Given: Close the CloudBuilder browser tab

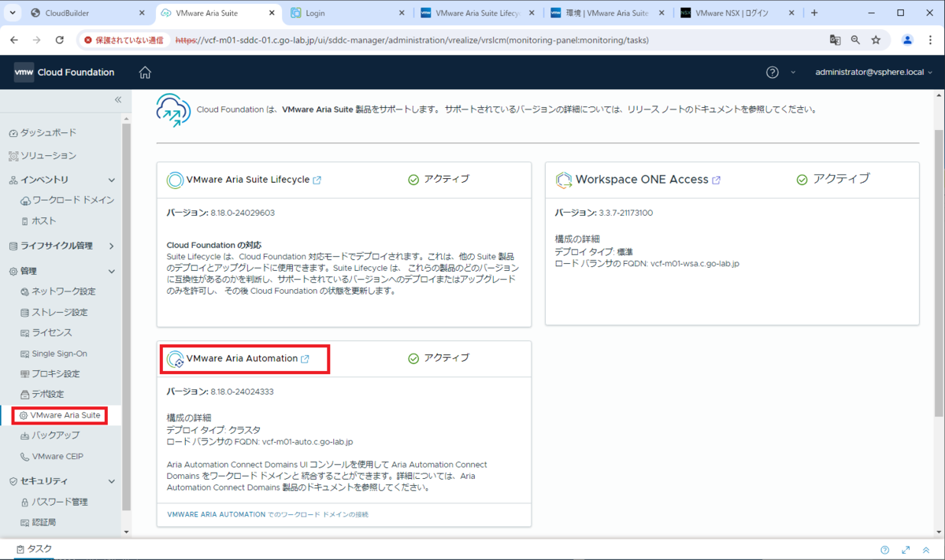Looking at the screenshot, I should pos(142,13).
